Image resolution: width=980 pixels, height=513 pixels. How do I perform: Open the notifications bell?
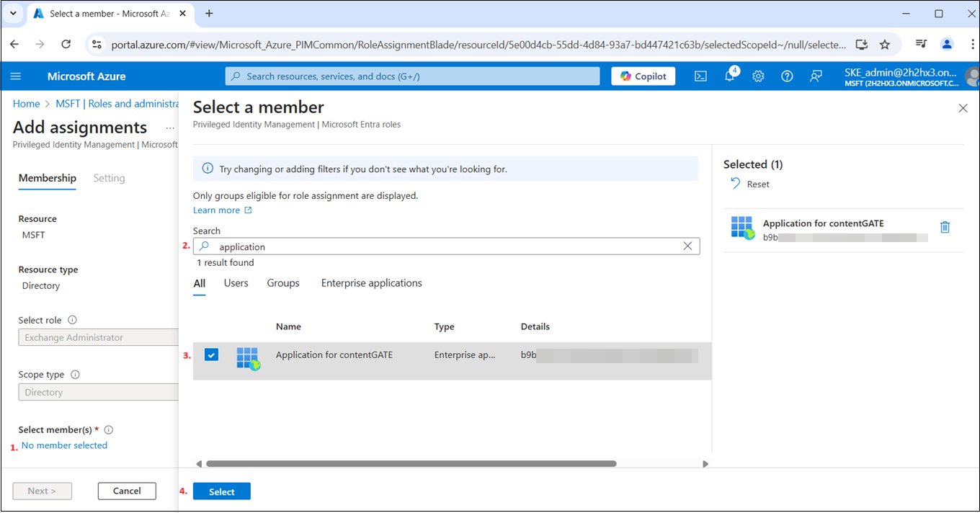729,76
